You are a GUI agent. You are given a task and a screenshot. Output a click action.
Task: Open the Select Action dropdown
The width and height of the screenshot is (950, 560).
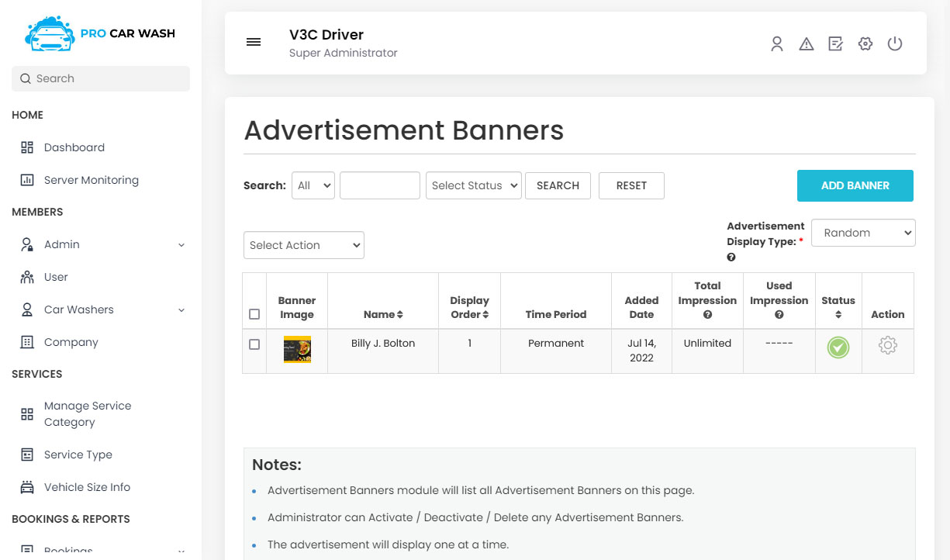304,245
